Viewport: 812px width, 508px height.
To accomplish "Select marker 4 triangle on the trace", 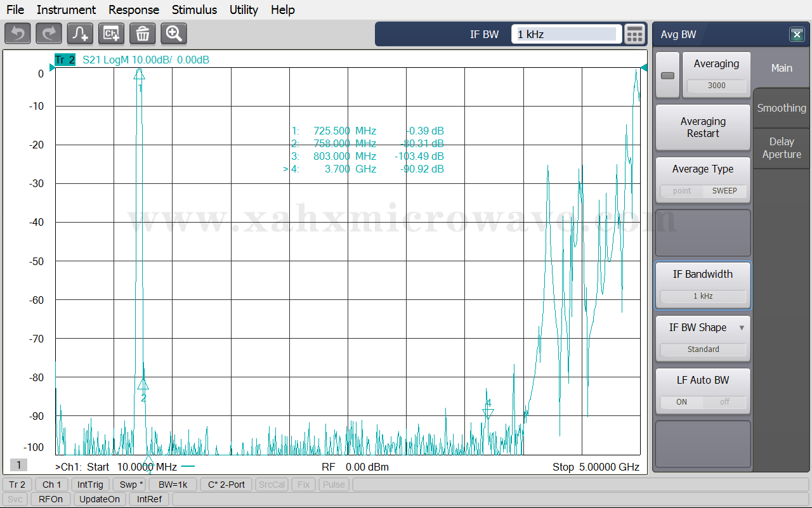I will [488, 414].
